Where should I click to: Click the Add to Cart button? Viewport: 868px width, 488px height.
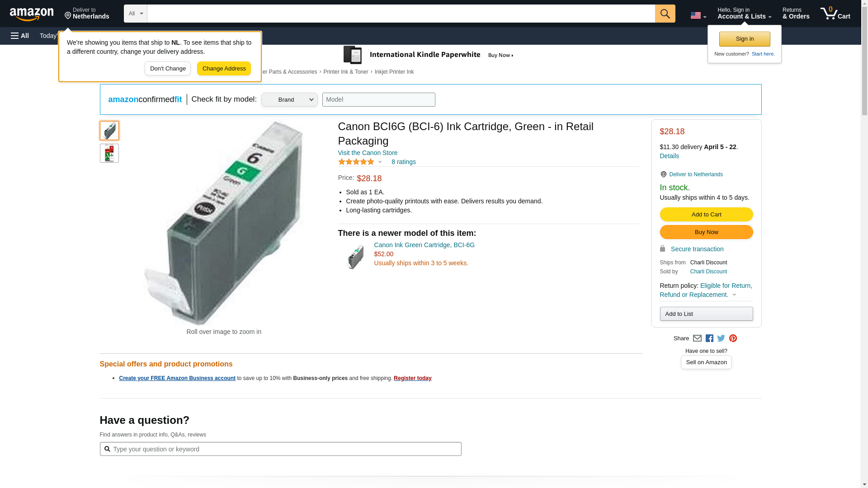[x=706, y=215]
